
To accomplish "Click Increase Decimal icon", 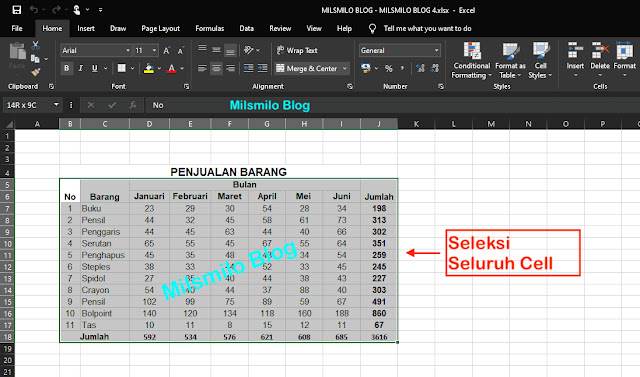I will (420, 68).
